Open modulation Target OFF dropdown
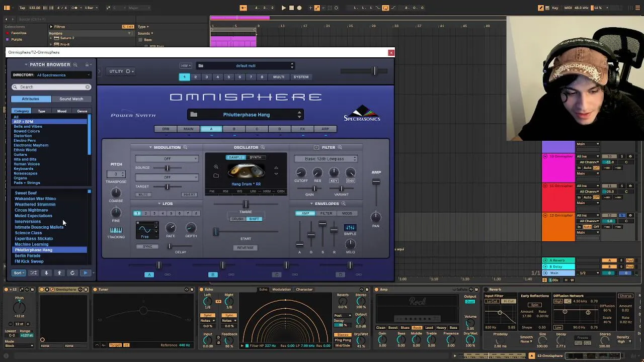Viewport: 644px width, 362px height. (167, 177)
